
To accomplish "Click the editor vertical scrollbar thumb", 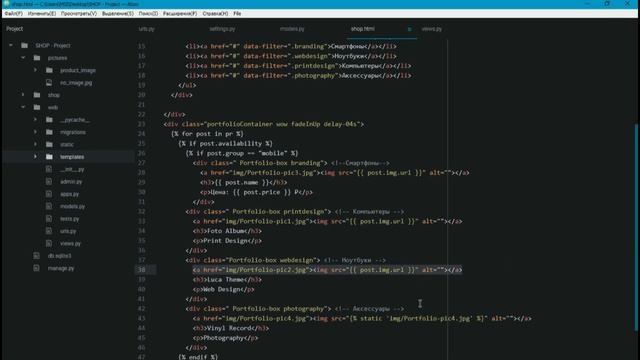I will tap(636, 227).
